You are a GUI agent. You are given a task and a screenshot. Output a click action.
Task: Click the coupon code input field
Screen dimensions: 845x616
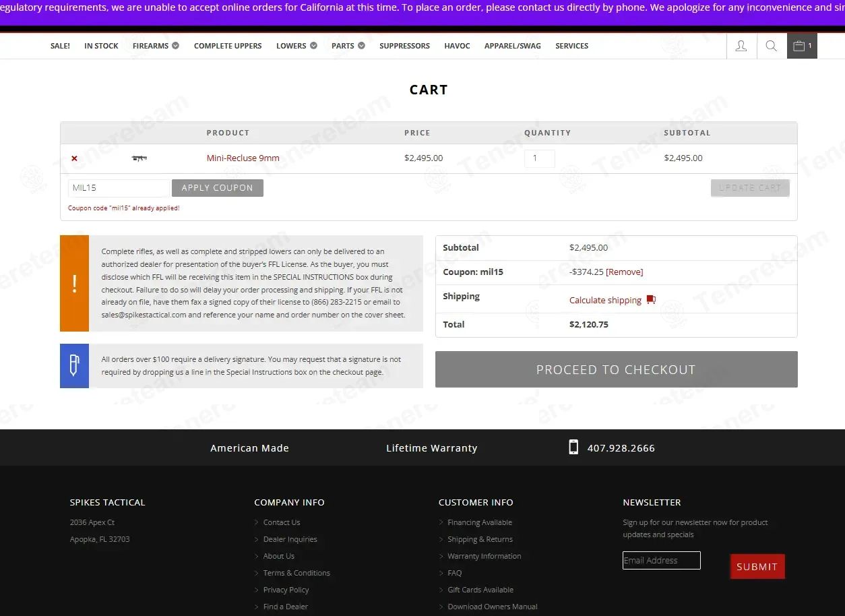click(119, 188)
